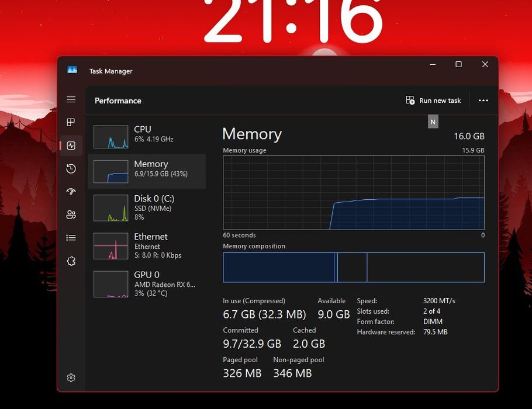This screenshot has width=532, height=409.
Task: Open App history sidebar icon
Action: [x=71, y=168]
